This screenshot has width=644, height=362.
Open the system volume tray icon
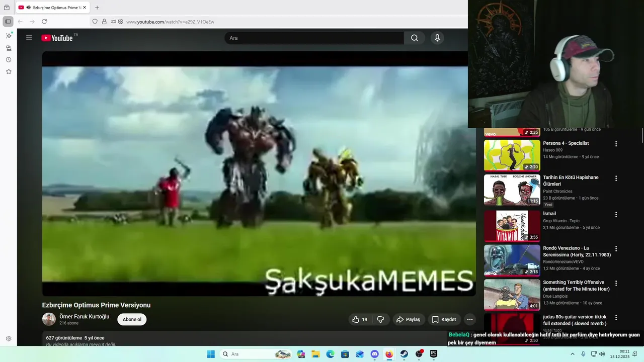tap(602, 354)
